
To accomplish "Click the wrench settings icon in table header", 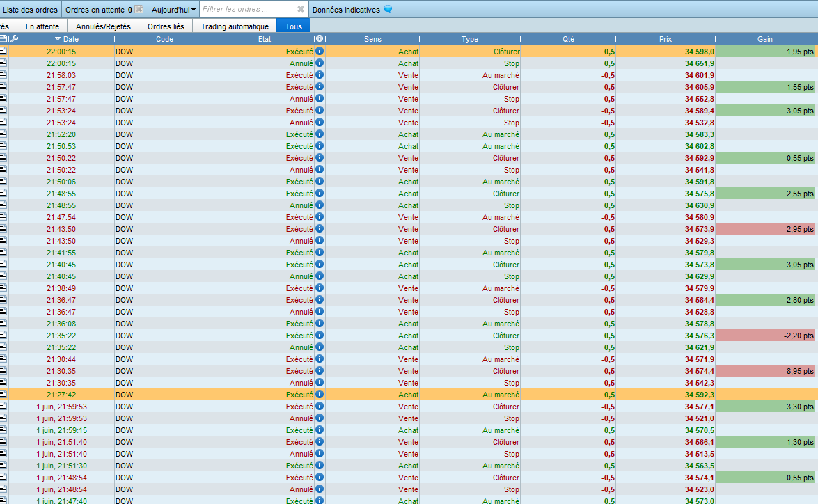I will [x=15, y=38].
